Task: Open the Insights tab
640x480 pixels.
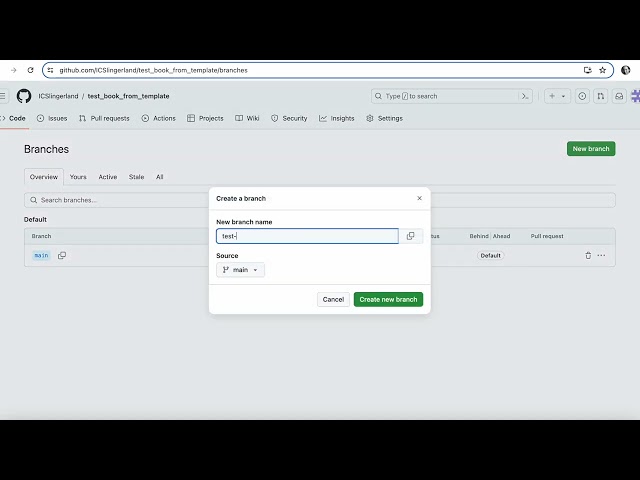Action: click(x=337, y=118)
